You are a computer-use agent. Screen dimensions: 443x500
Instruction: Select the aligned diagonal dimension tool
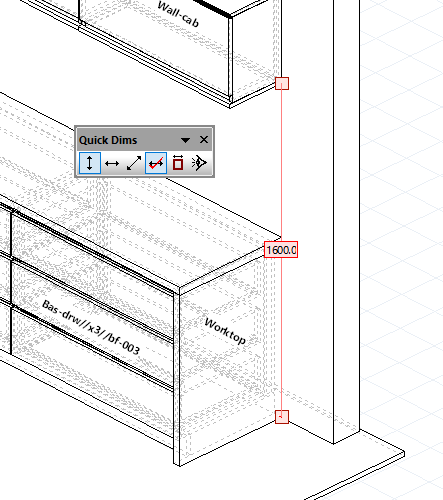coord(134,163)
